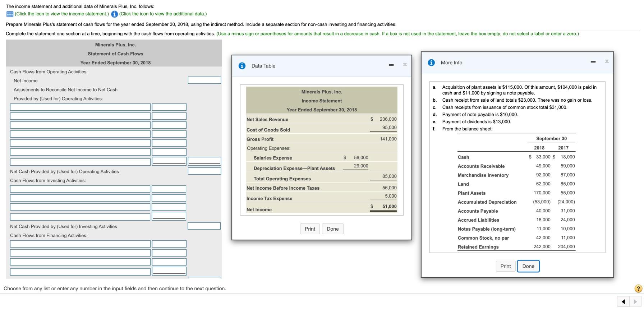Click the Accounts Receivable balance sheet row
Screen dimensions: 644x309
(x=516, y=166)
